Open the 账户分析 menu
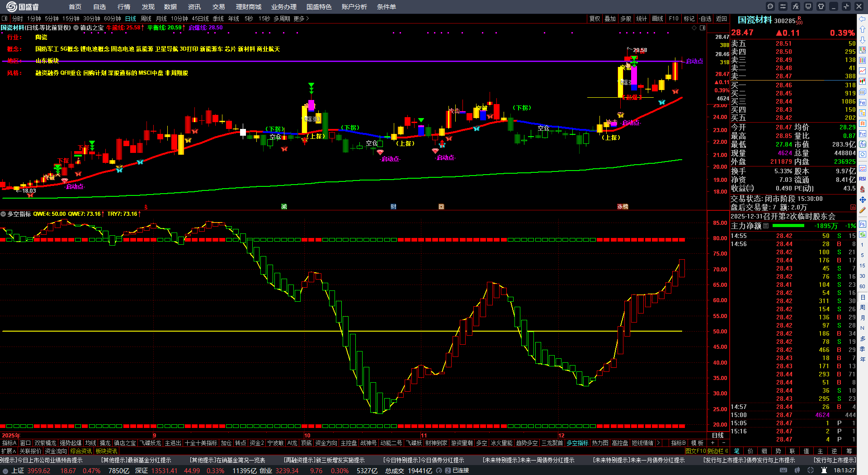Image resolution: width=868 pixels, height=475 pixels. point(354,7)
